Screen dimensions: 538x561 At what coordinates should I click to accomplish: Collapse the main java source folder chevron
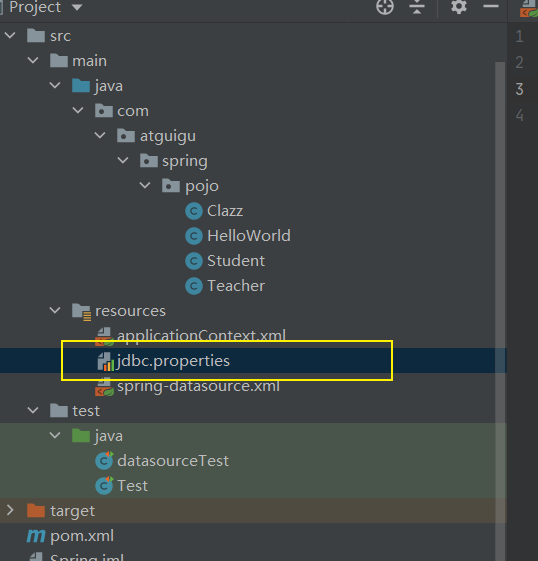click(x=55, y=86)
